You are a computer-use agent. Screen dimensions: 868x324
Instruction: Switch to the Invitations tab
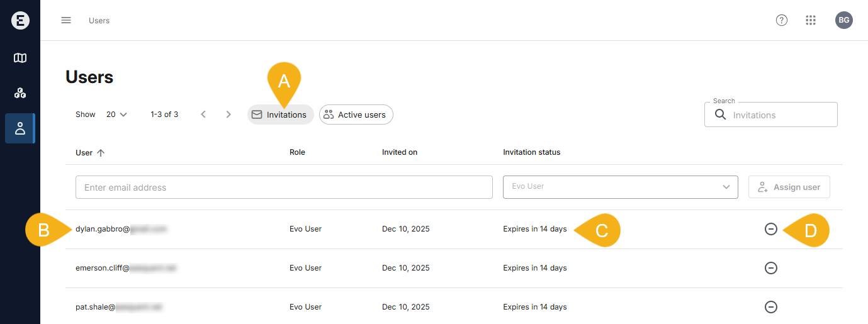pyautogui.click(x=280, y=115)
